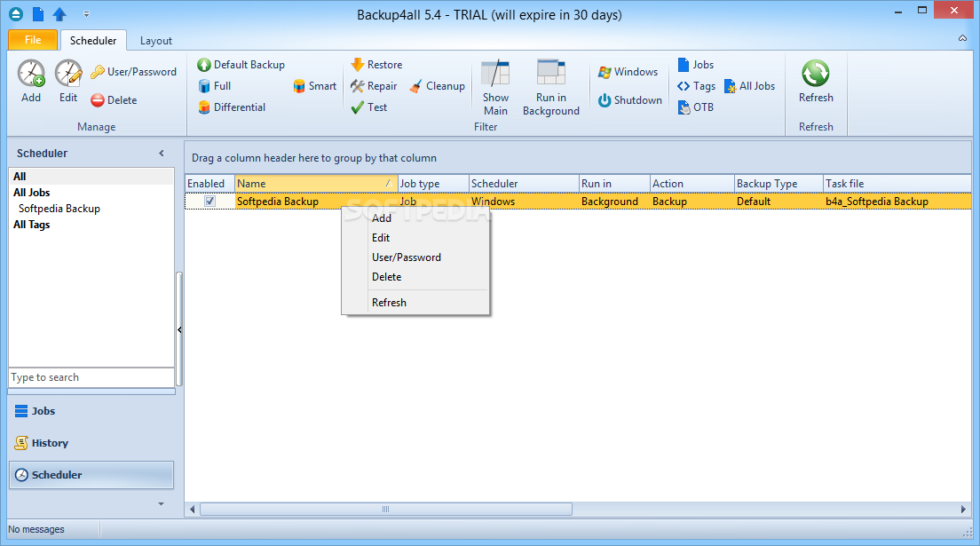This screenshot has height=546, width=980.
Task: Collapse the ribbon using top-right chevron
Action: point(962,38)
